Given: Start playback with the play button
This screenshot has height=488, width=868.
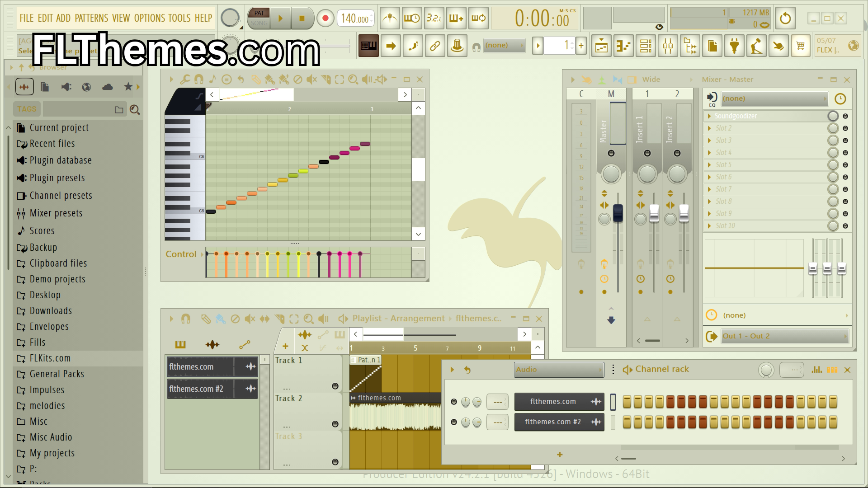Looking at the screenshot, I should pyautogui.click(x=280, y=19).
